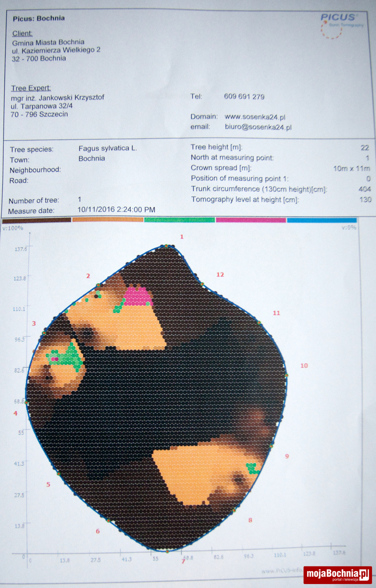376x588 pixels.
Task: Click the mojaBochnia.pl watermark logo
Action: 337,574
